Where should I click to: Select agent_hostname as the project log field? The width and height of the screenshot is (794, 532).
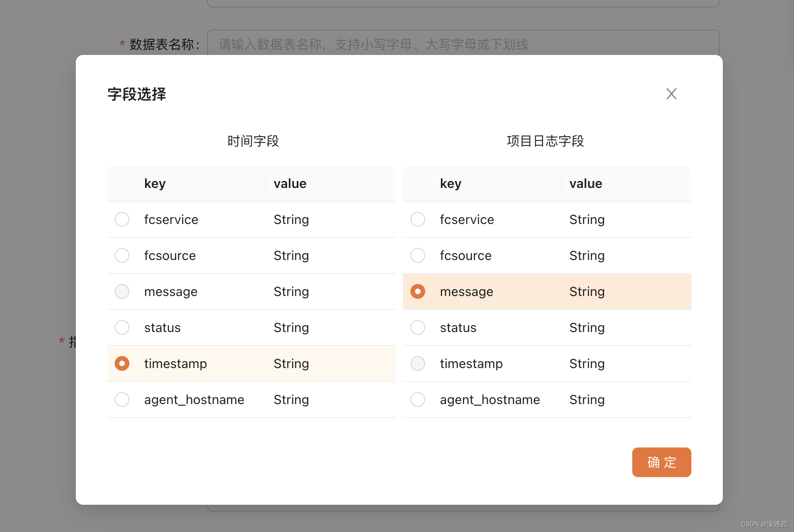click(x=417, y=399)
